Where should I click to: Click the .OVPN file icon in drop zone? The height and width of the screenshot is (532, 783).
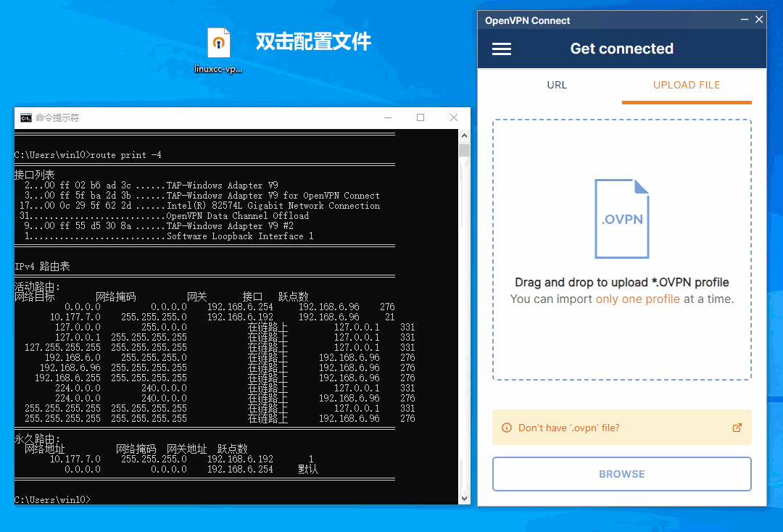coord(622,219)
